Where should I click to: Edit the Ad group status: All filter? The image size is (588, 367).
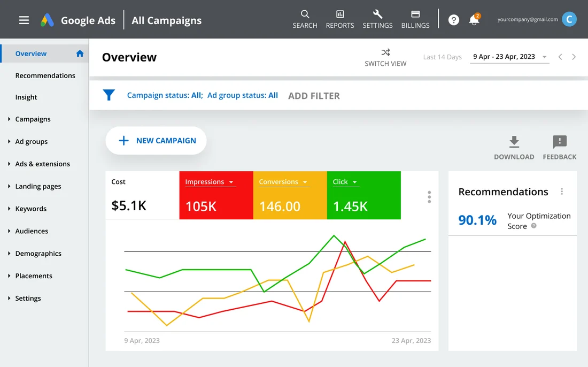click(243, 95)
